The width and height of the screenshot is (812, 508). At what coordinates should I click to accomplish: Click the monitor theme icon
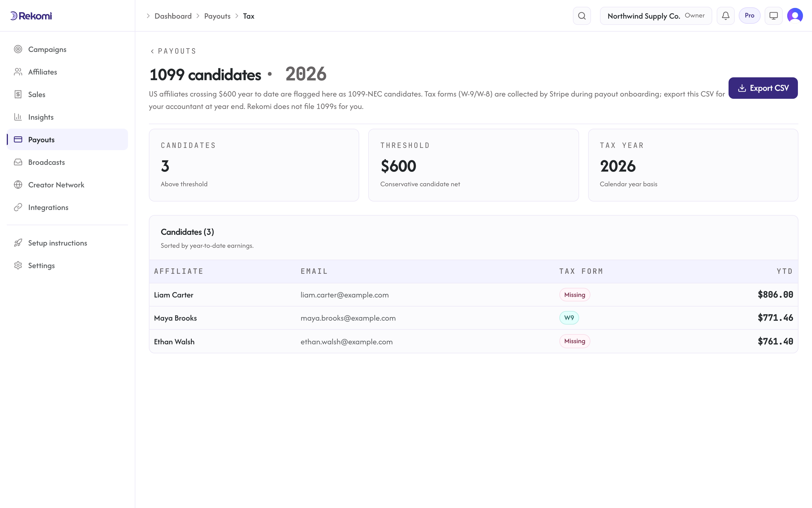click(x=774, y=16)
